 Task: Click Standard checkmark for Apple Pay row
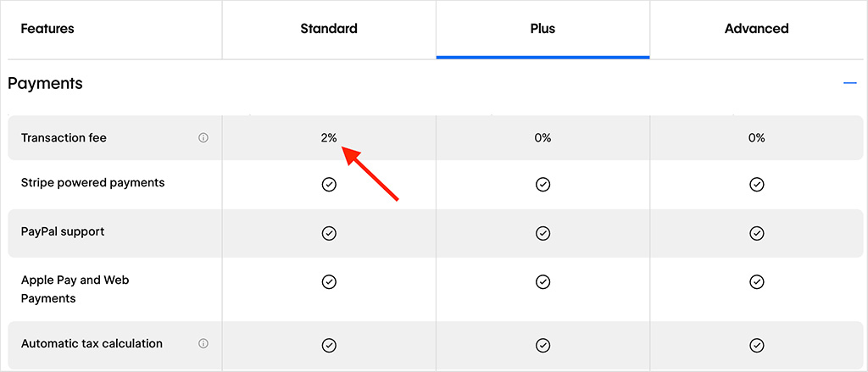(x=329, y=281)
